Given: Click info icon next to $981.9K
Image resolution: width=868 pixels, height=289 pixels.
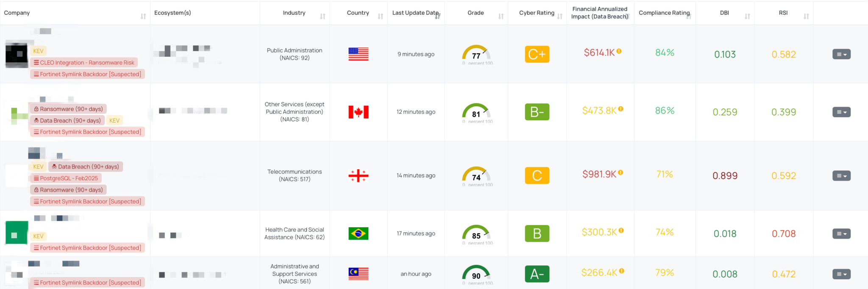Looking at the screenshot, I should pos(620,173).
